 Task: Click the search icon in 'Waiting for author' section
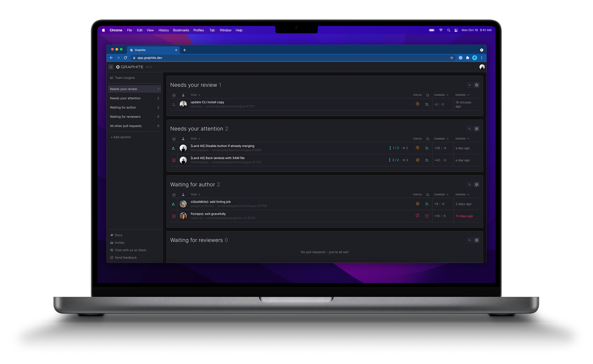470,184
